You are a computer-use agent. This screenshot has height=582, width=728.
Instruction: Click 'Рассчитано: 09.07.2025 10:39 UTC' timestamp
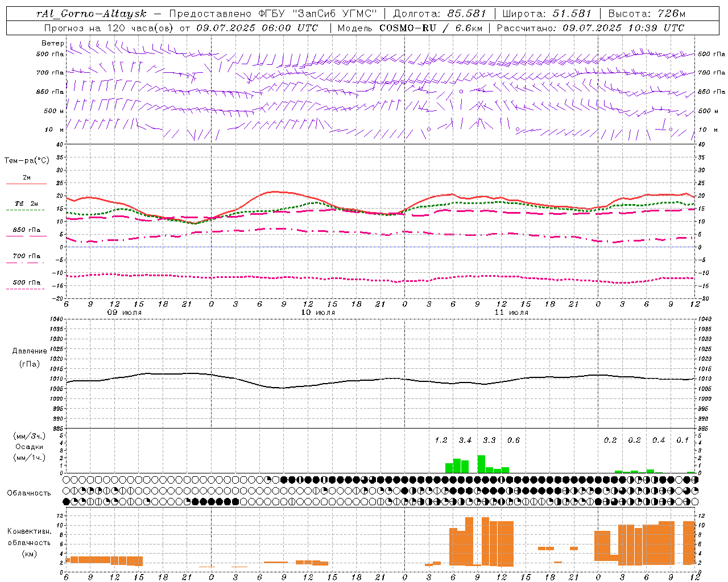tap(590, 28)
